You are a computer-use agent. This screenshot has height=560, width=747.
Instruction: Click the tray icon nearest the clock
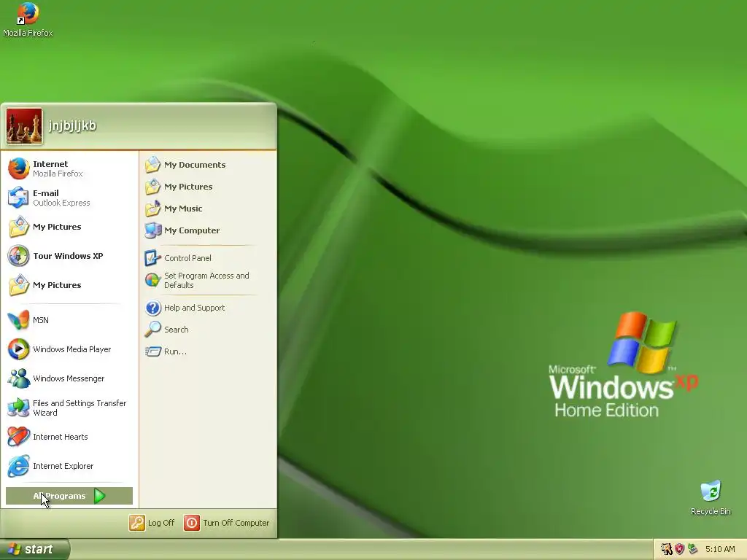point(693,549)
